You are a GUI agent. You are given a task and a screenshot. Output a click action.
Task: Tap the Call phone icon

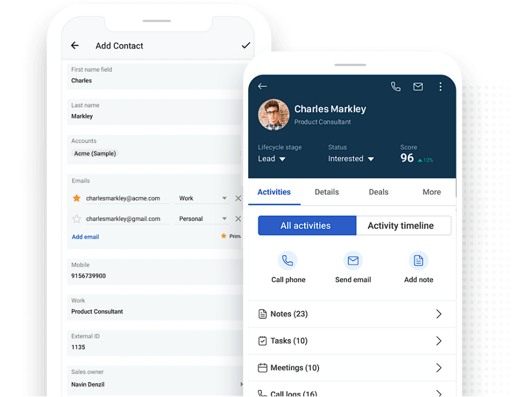287,261
